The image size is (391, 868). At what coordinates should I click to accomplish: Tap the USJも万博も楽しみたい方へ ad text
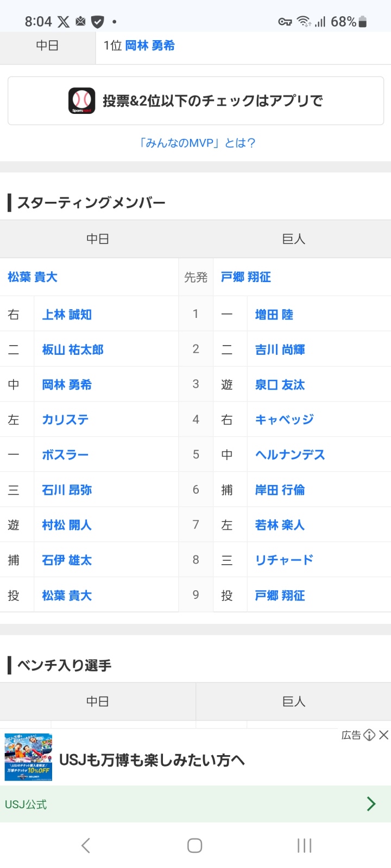click(152, 760)
